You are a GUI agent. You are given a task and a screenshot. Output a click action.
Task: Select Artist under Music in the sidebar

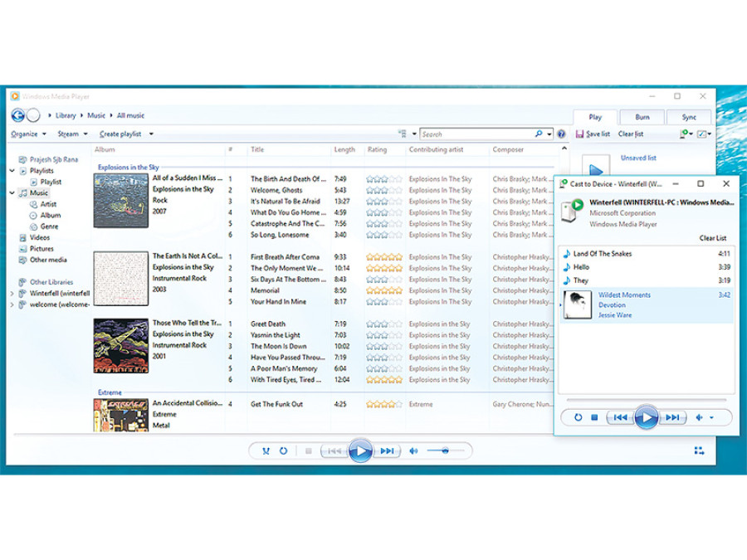point(48,204)
